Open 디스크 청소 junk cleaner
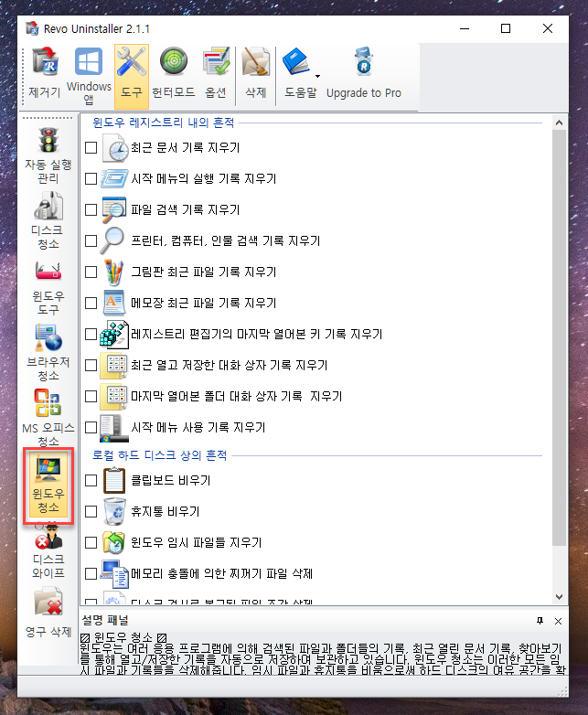The width and height of the screenshot is (588, 715). point(48,220)
